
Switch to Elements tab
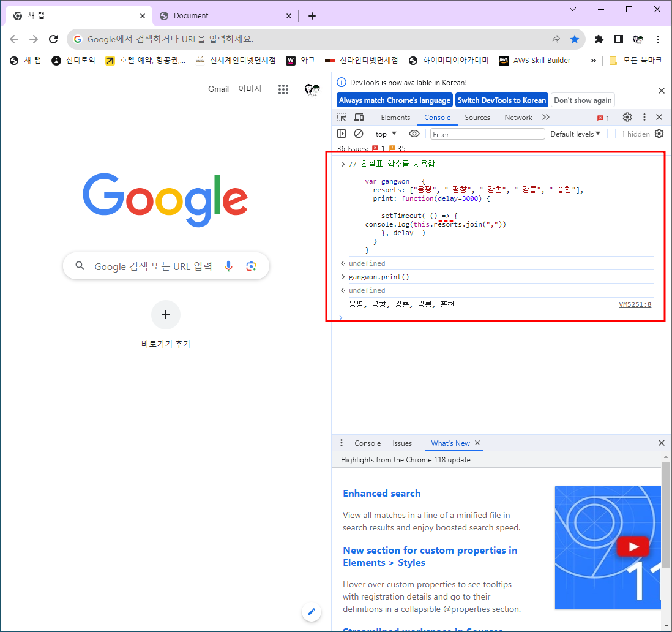point(395,118)
